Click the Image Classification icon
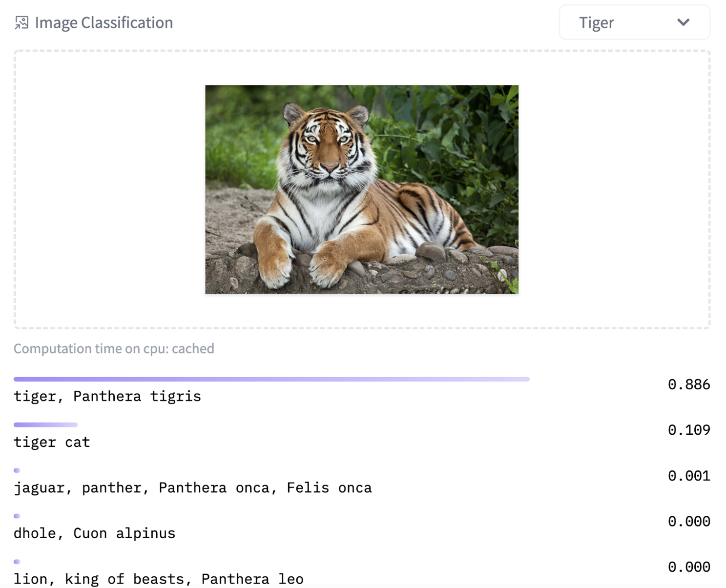Screen dimensions: 726x588 21,22
